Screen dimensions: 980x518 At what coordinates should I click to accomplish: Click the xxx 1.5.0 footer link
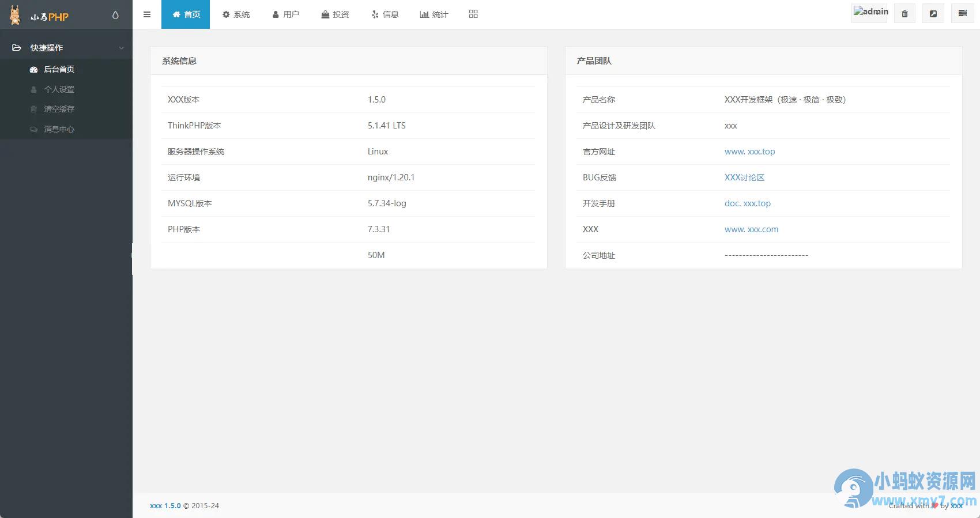coord(165,506)
